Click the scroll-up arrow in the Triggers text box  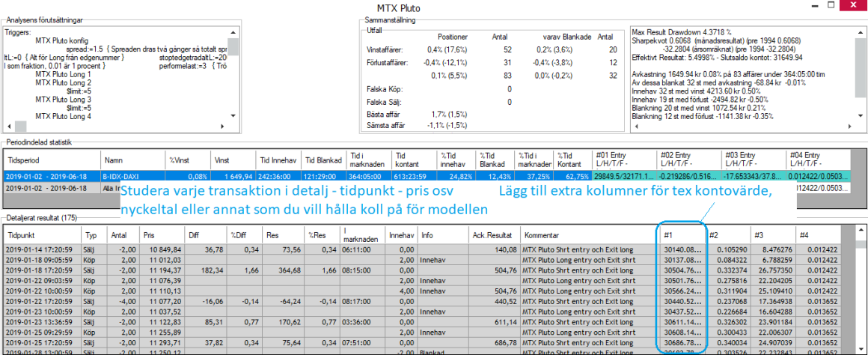coord(233,34)
